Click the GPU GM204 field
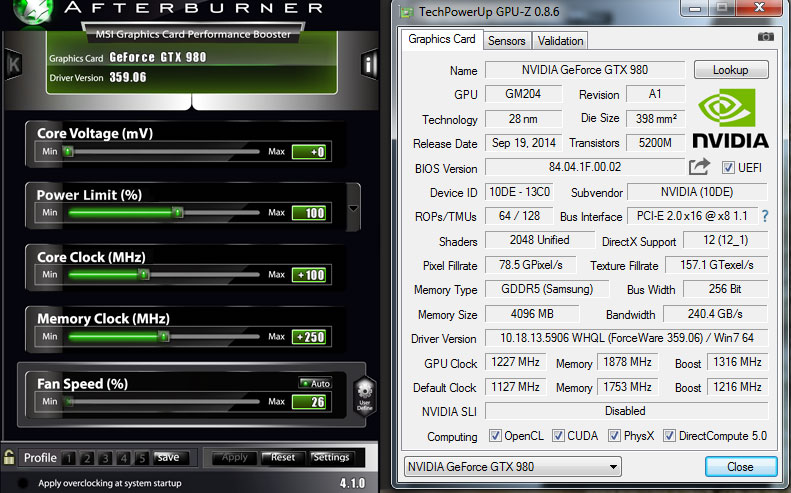This screenshot has height=493, width=791. click(x=523, y=94)
